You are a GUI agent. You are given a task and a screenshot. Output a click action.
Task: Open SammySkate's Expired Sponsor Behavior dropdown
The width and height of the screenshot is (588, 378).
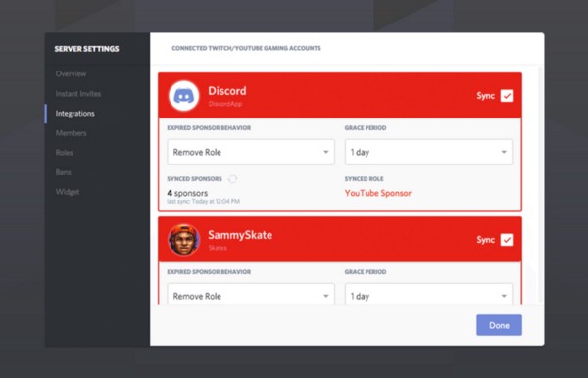pos(251,294)
